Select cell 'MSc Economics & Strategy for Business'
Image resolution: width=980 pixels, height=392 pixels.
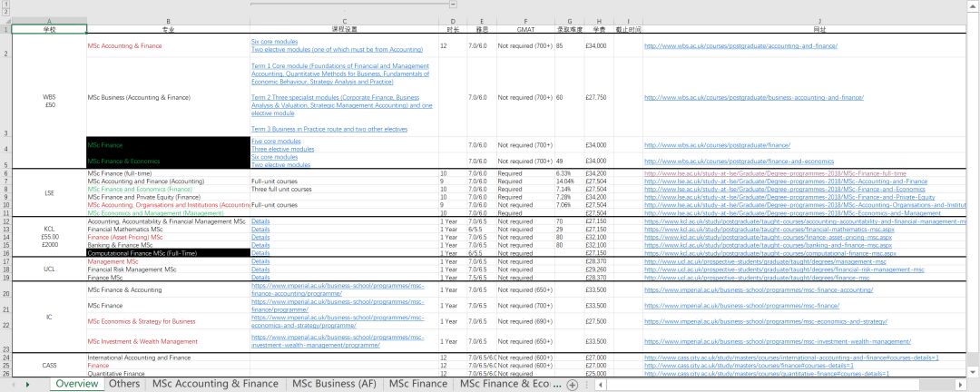point(169,321)
